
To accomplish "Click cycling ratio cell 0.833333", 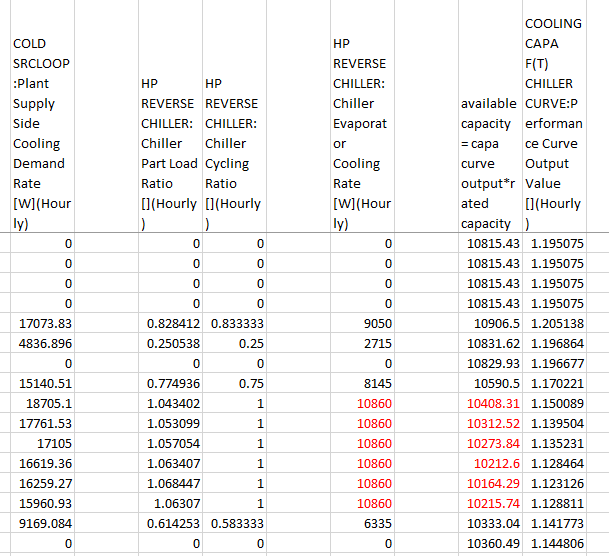I will (234, 323).
